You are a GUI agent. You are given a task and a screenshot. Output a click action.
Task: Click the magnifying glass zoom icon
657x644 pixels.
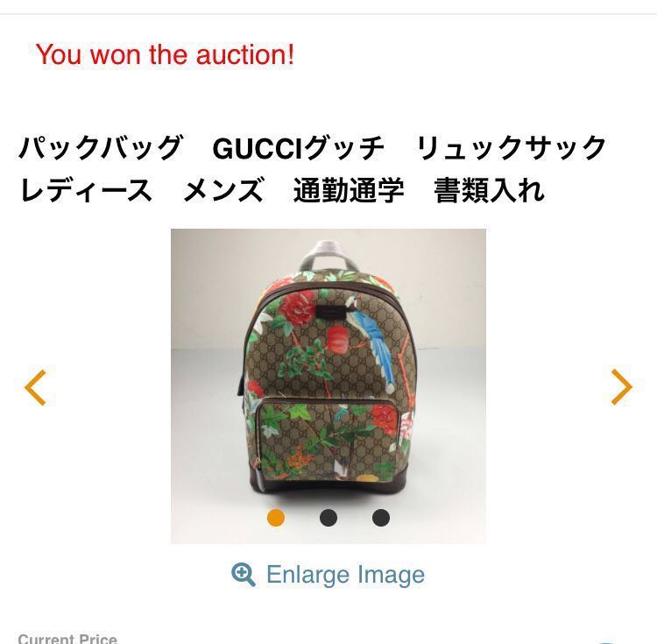coord(244,575)
